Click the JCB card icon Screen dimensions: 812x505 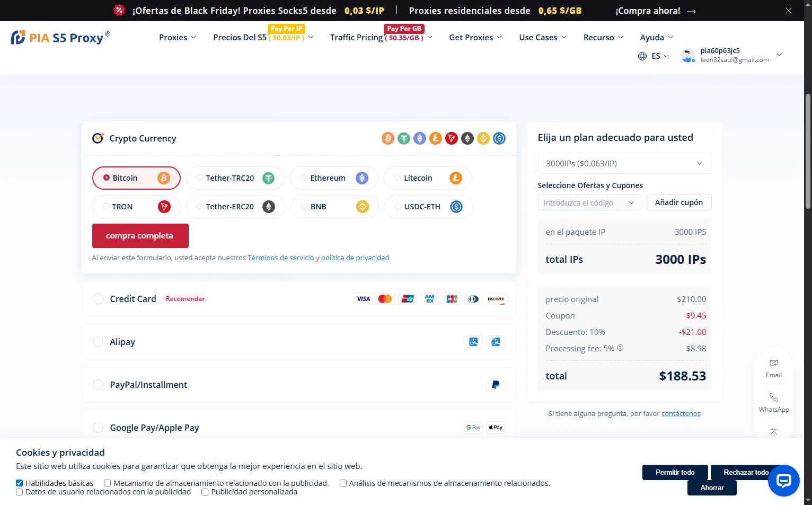pyautogui.click(x=452, y=299)
